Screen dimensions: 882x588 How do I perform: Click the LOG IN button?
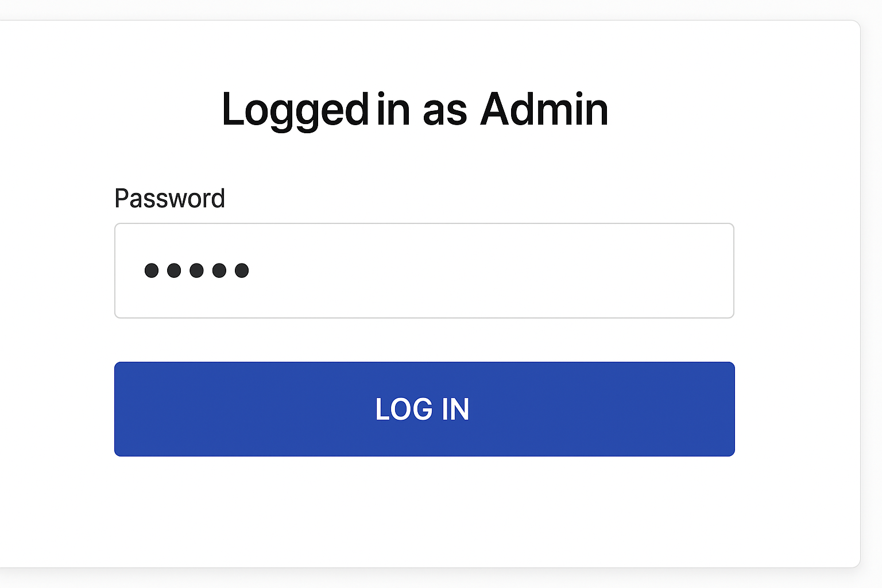click(x=424, y=409)
